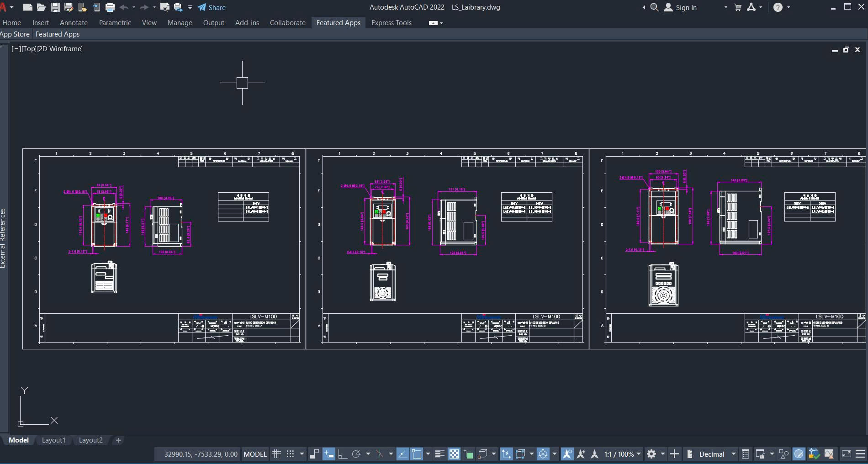
Task: Open the External References side palette
Action: coord(3,238)
